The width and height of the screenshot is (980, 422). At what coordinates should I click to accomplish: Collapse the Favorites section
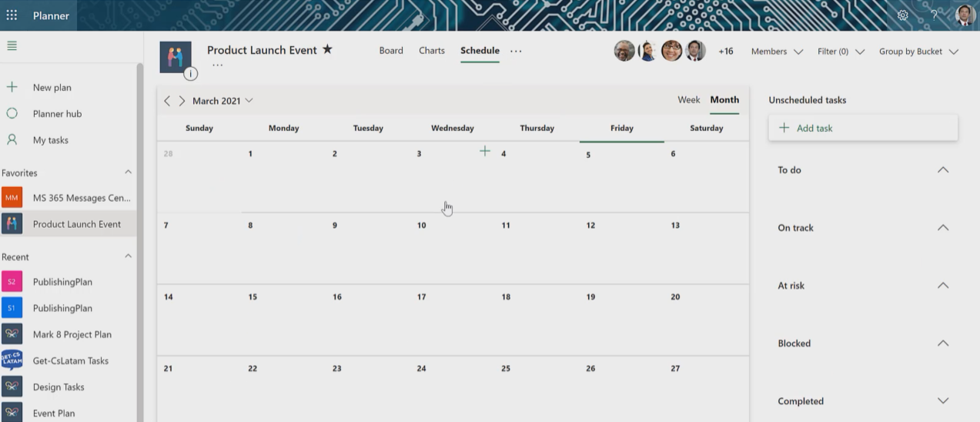[128, 172]
